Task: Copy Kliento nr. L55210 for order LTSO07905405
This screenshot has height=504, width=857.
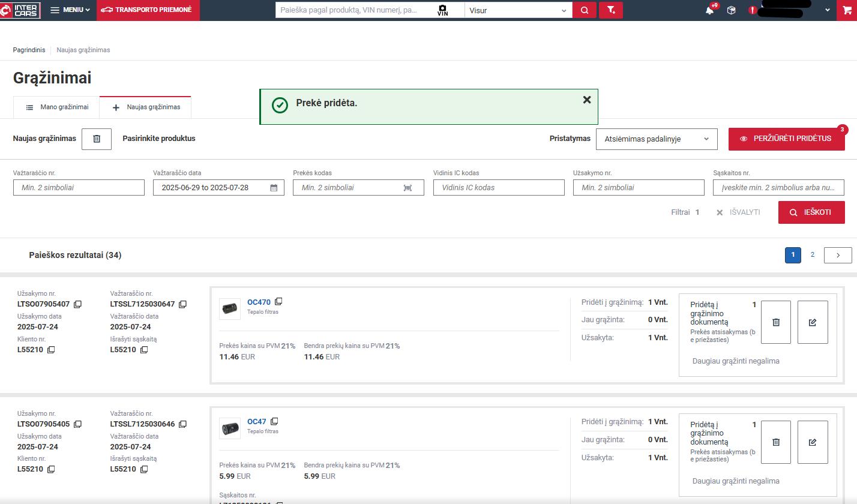Action: (51, 469)
